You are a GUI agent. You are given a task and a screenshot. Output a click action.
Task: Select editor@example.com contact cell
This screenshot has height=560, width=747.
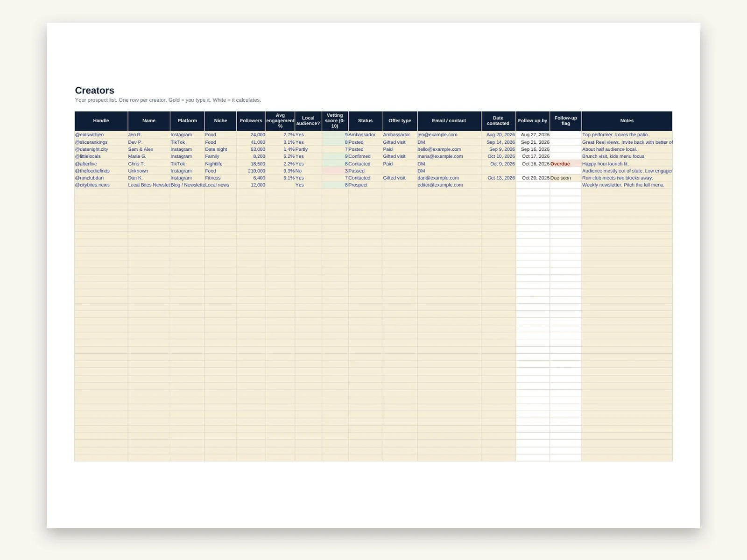click(449, 185)
